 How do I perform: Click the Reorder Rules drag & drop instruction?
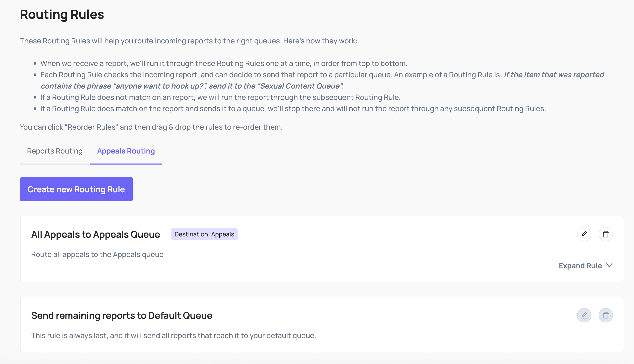pos(151,127)
